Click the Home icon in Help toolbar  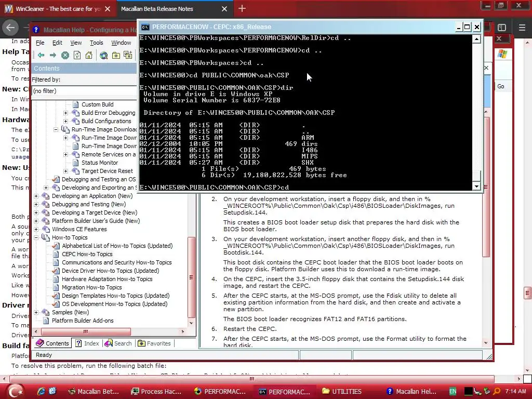point(88,55)
